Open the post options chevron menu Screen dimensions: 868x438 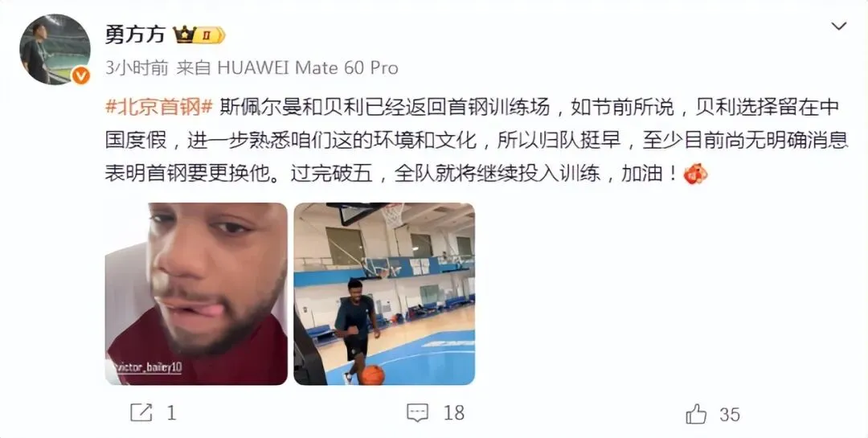point(839,26)
